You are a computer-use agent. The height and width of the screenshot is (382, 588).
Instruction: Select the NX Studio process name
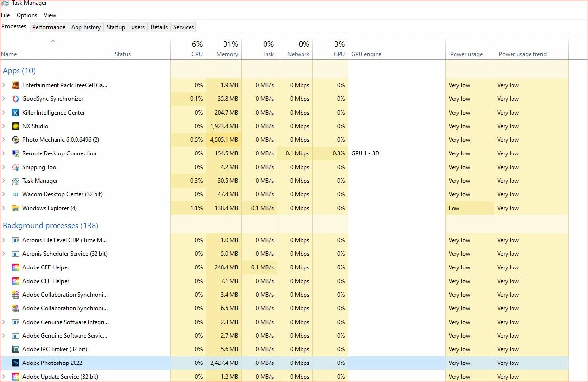coord(35,126)
